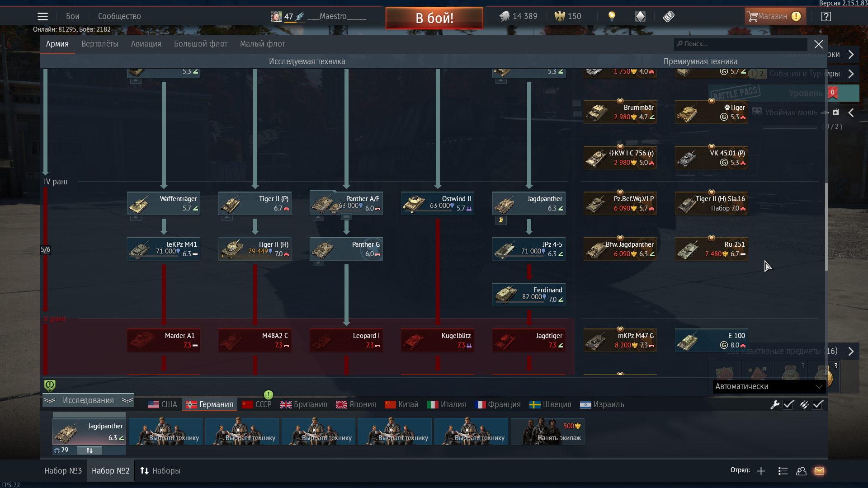Select the Япония nation tab

tap(356, 404)
